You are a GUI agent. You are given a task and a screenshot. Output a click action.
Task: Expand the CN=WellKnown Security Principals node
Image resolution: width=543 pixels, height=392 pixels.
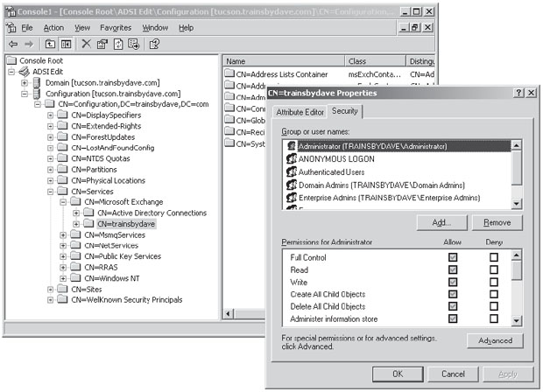(50, 299)
